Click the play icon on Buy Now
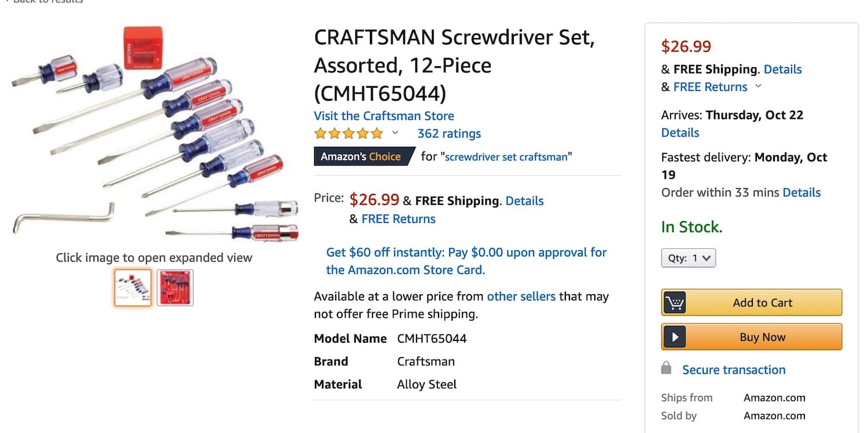Image resolution: width=868 pixels, height=433 pixels. coord(675,337)
